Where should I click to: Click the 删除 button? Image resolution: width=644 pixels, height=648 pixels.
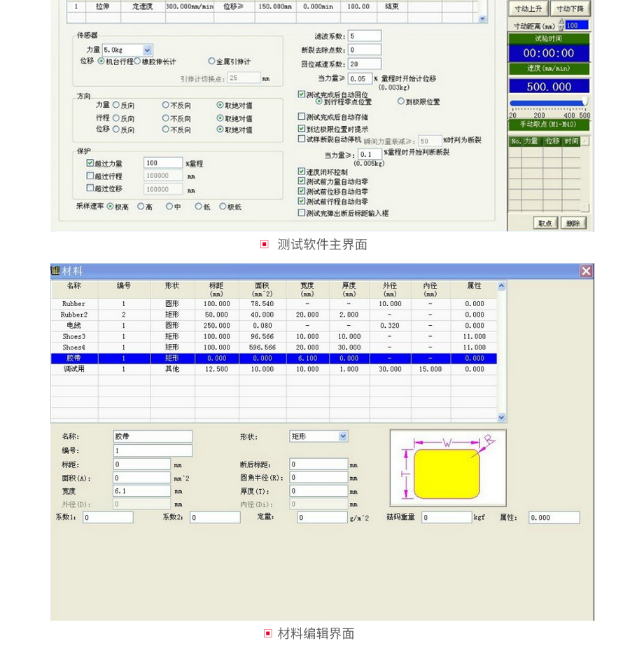click(x=573, y=223)
